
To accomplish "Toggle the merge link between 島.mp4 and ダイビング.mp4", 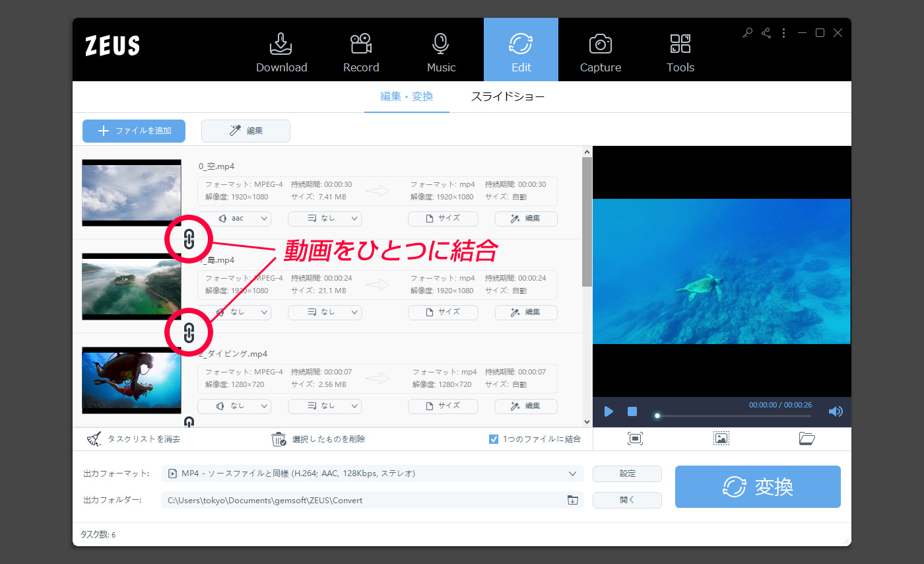I will pos(189,333).
